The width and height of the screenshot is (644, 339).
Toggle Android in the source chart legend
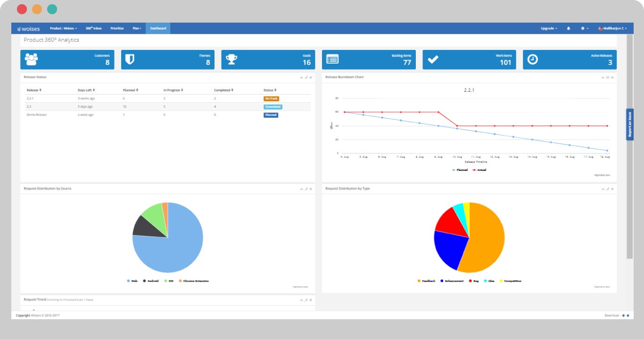[x=151, y=281]
